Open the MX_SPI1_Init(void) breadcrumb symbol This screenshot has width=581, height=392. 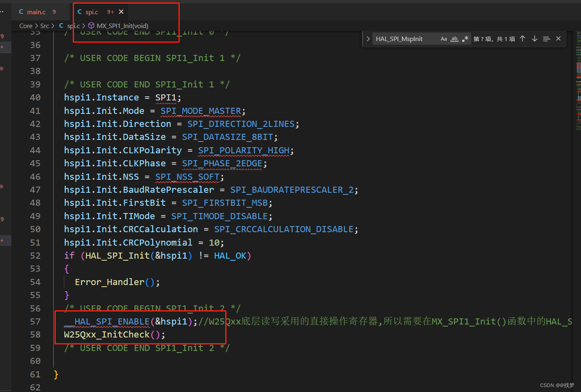(122, 26)
